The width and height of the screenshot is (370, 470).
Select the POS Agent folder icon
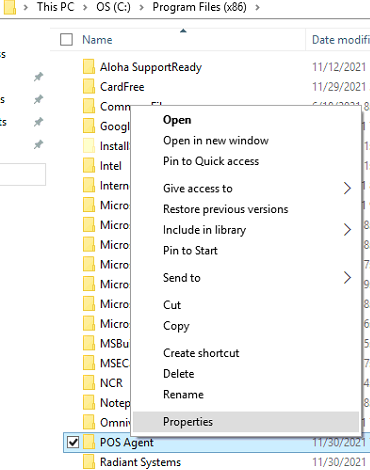coord(89,442)
